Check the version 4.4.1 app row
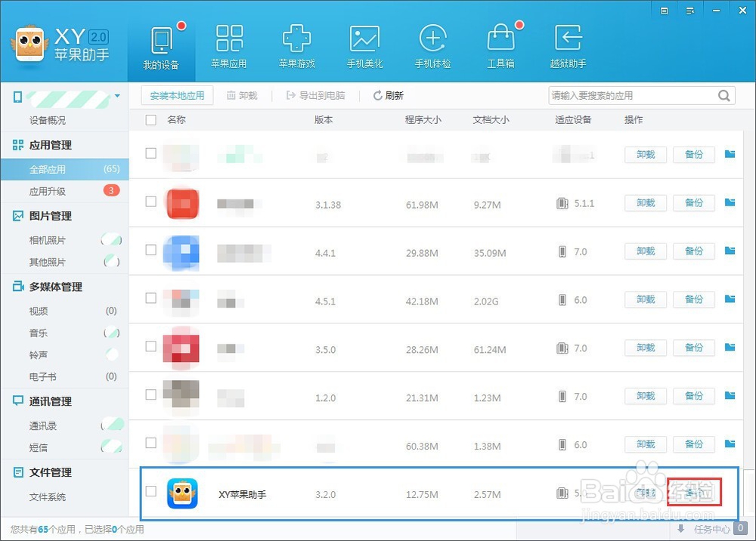Image resolution: width=756 pixels, height=541 pixels. (151, 249)
